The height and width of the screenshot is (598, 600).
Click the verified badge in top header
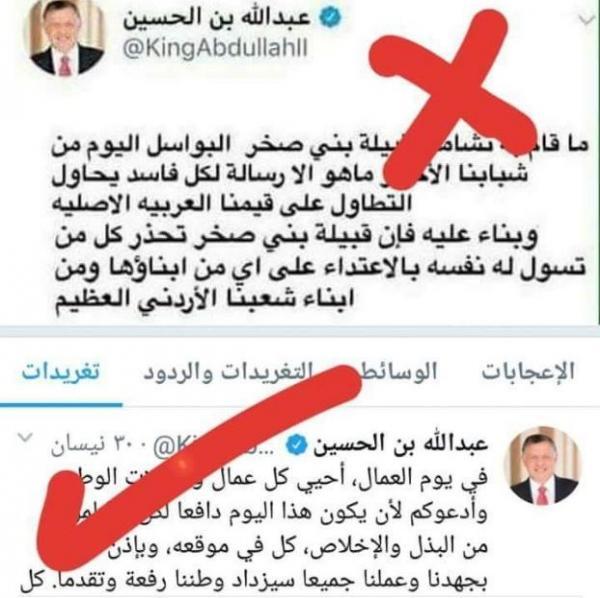[x=331, y=18]
